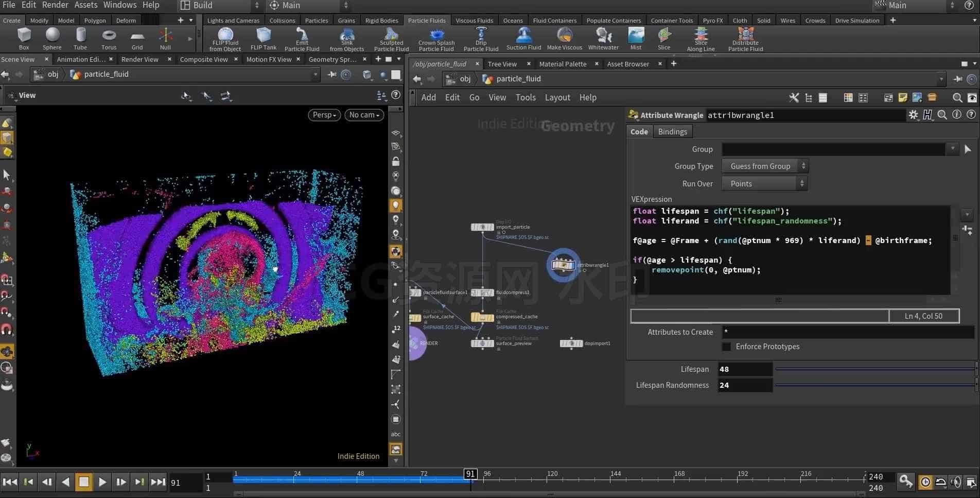The image size is (980, 498).
Task: Jump to the last frame button
Action: 158,482
